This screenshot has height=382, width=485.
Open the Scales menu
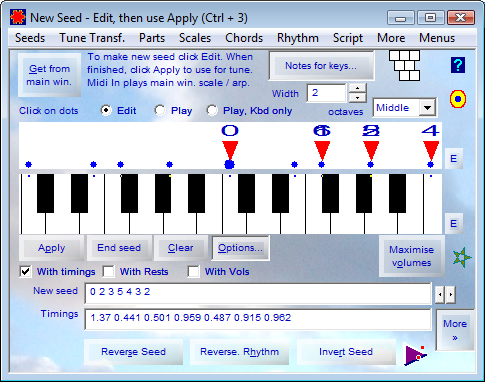pyautogui.click(x=195, y=38)
